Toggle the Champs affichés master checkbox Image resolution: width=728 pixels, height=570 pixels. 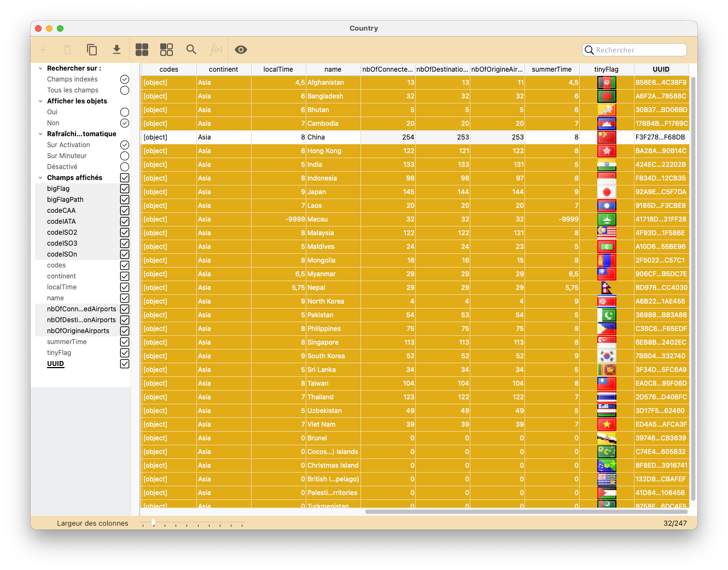125,178
